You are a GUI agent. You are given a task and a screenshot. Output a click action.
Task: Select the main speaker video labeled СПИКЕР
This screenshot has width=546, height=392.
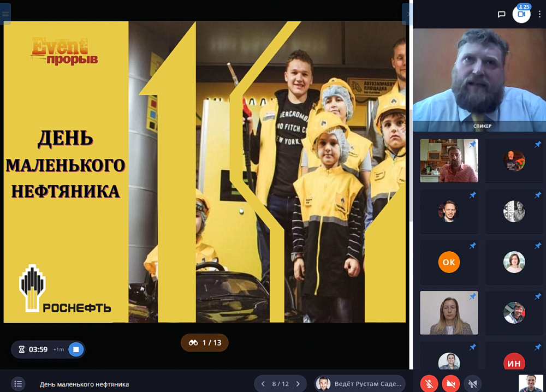(x=479, y=80)
